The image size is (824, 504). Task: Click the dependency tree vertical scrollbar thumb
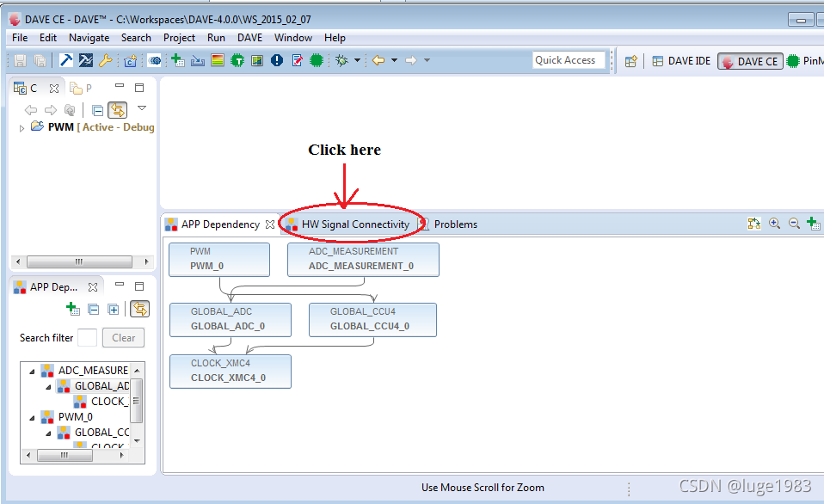point(136,401)
